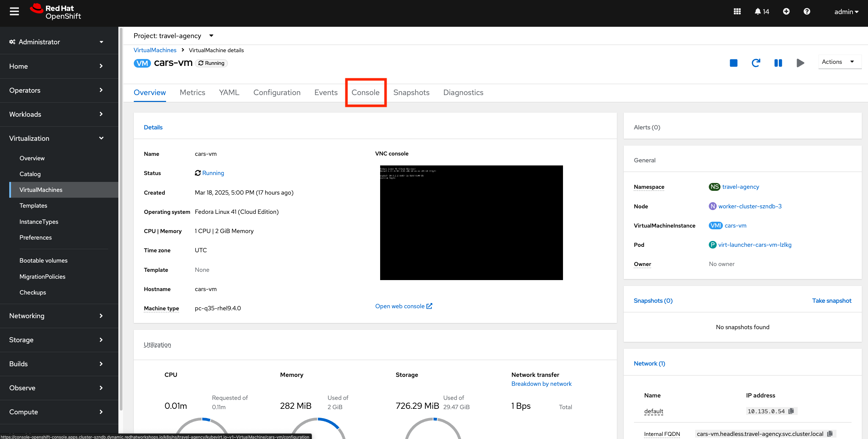868x439 pixels.
Task: Open the Network (1) card link
Action: click(649, 363)
